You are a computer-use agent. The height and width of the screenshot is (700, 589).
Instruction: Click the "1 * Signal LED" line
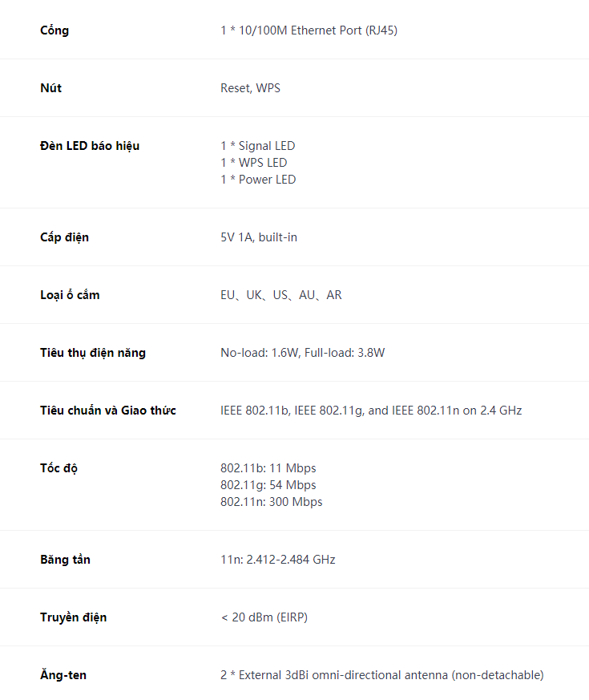pos(257,146)
